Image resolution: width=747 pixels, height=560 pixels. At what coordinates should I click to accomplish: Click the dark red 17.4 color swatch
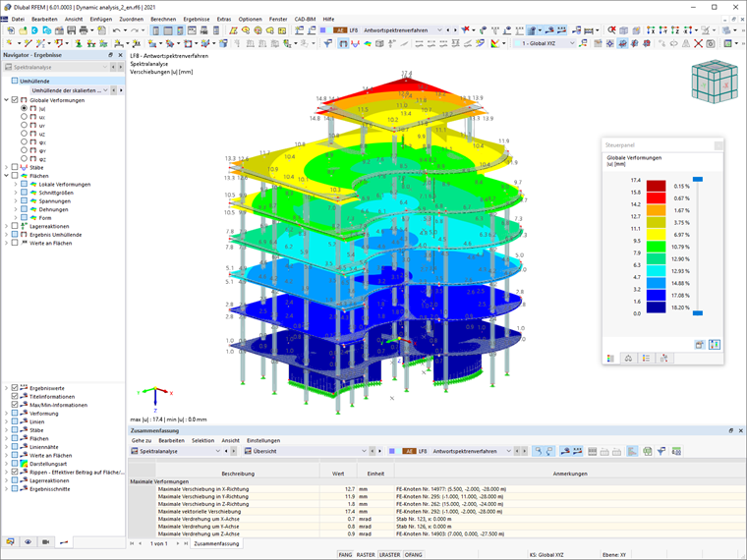[656, 186]
